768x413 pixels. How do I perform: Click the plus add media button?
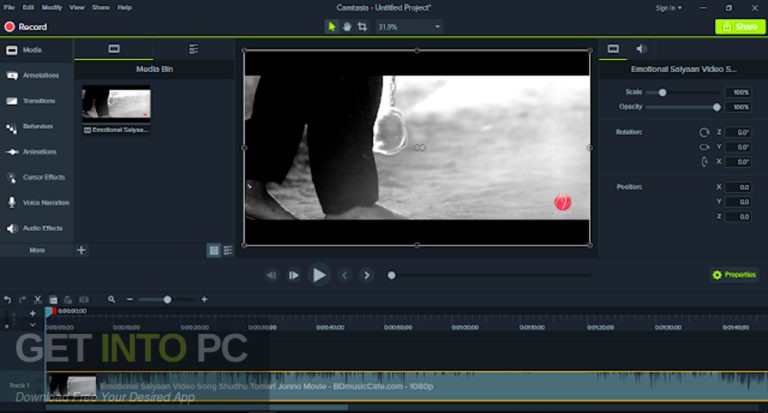pyautogui.click(x=81, y=250)
